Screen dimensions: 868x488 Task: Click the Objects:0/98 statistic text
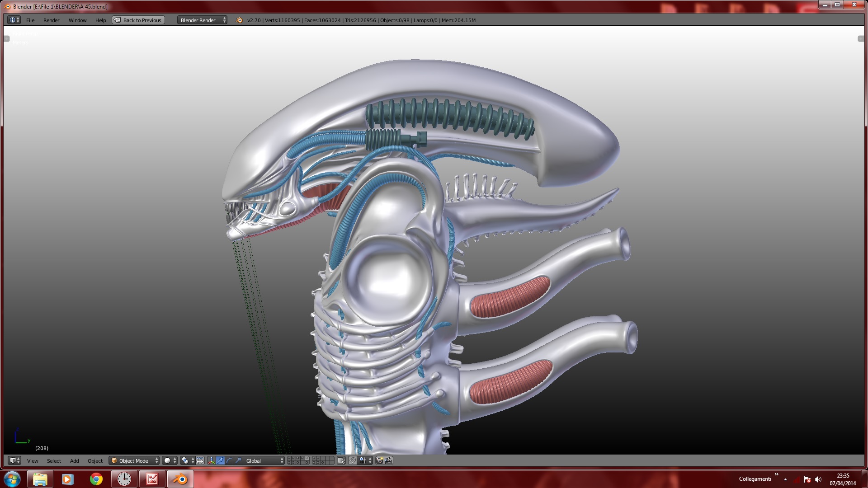click(395, 20)
